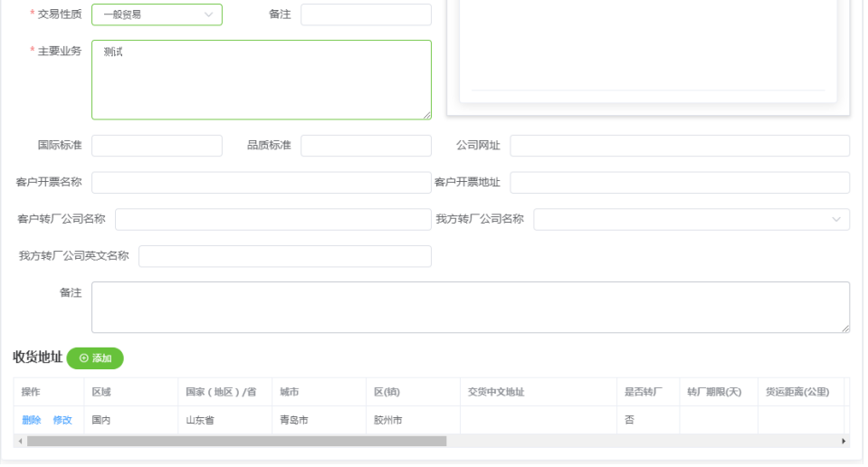Click the 我方转厂公司英文名称 input field
The height and width of the screenshot is (467, 868).
[x=284, y=256]
